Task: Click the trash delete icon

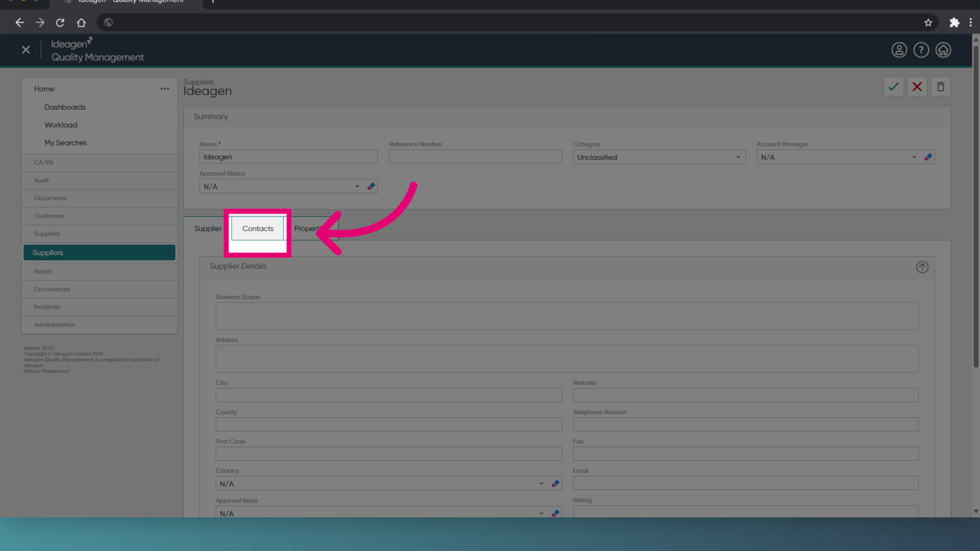Action: pos(940,87)
